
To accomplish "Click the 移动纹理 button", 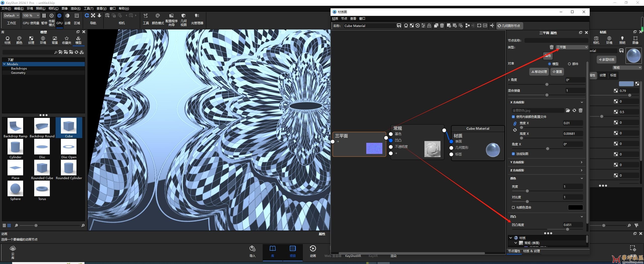I will tap(539, 72).
